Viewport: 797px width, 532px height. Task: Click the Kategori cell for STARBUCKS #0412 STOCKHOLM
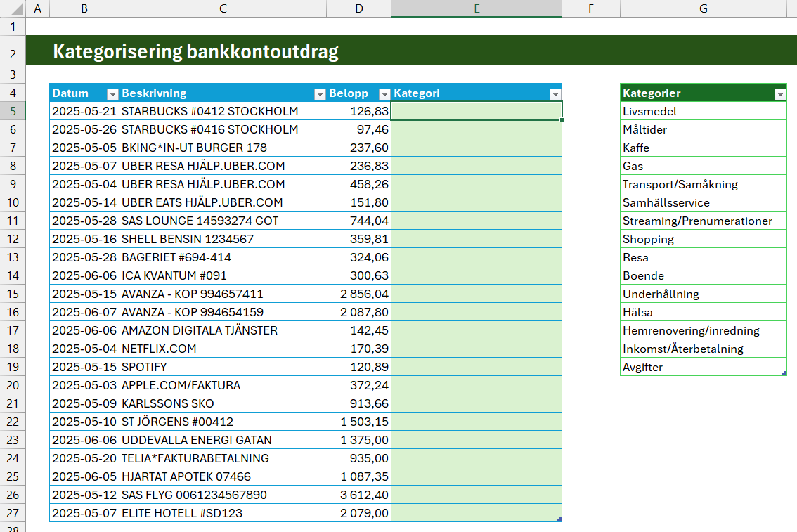[477, 111]
